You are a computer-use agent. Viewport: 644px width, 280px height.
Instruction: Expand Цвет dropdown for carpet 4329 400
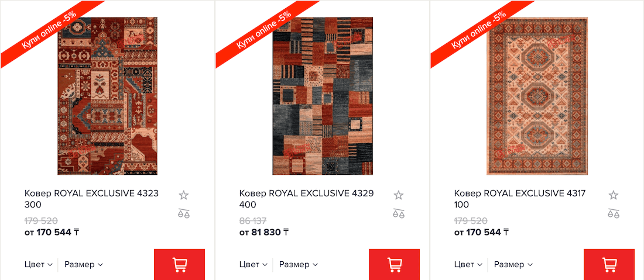[x=254, y=264]
